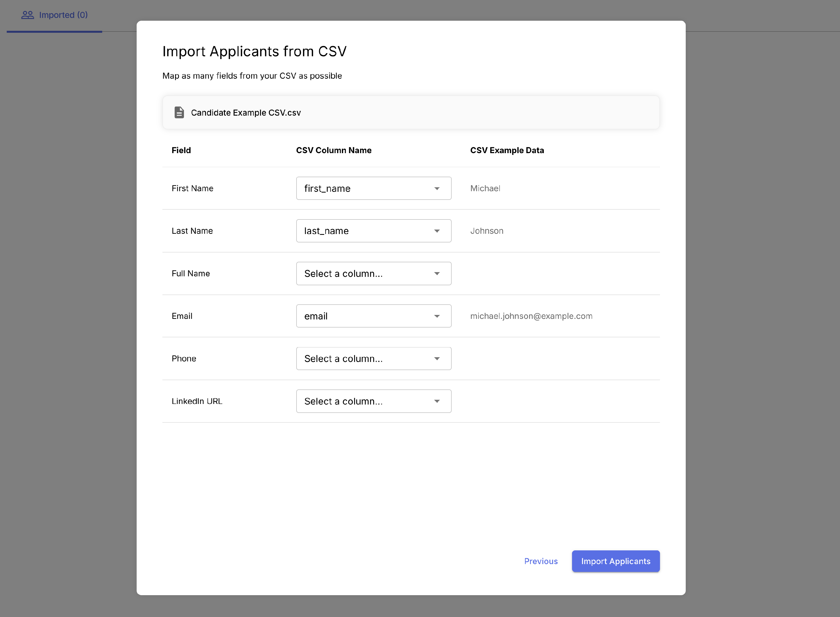Open the Last Name column dropdown
840x617 pixels.
[x=373, y=231]
